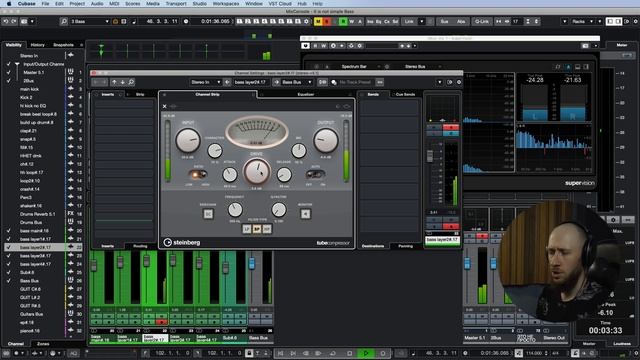This screenshot has height=360, width=640.
Task: Click the Q-Link button
Action: click(482, 21)
